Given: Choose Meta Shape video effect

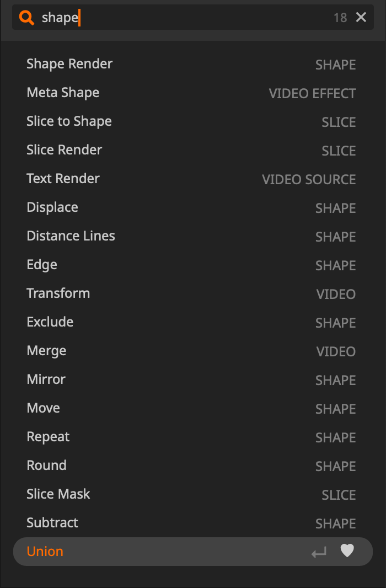Looking at the screenshot, I should pyautogui.click(x=63, y=93).
